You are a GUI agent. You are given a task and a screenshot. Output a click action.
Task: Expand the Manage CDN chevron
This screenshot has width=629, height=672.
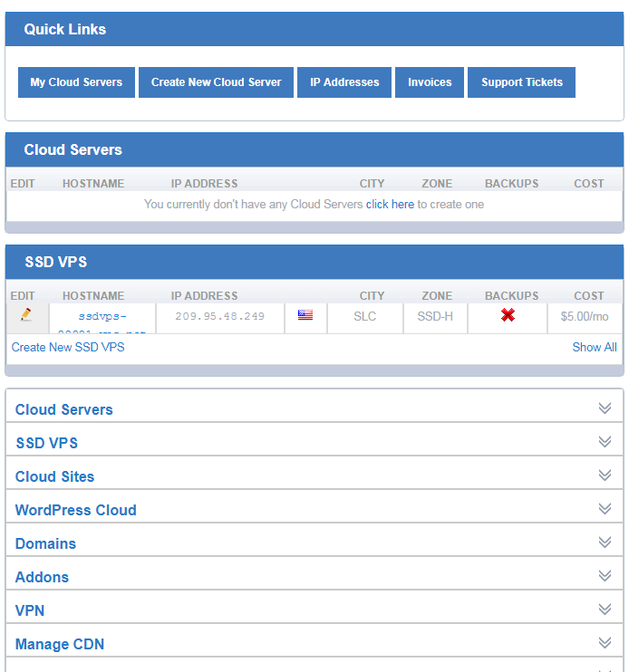click(605, 642)
